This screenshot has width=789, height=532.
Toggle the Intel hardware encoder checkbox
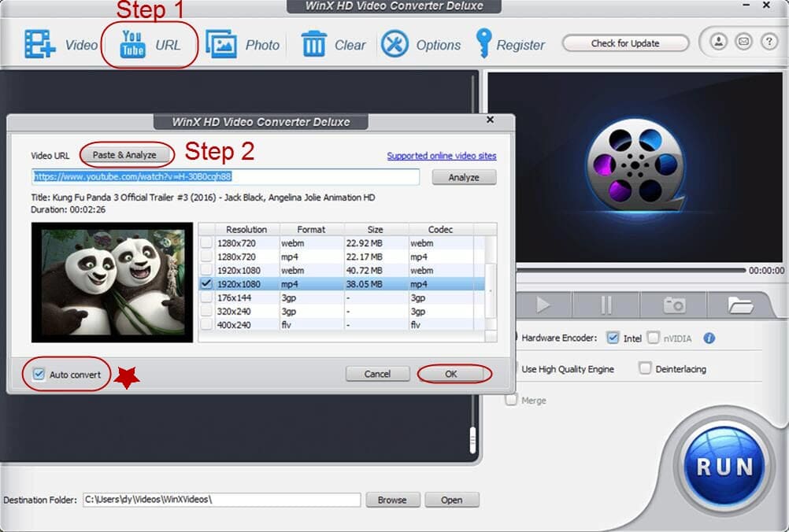point(613,338)
